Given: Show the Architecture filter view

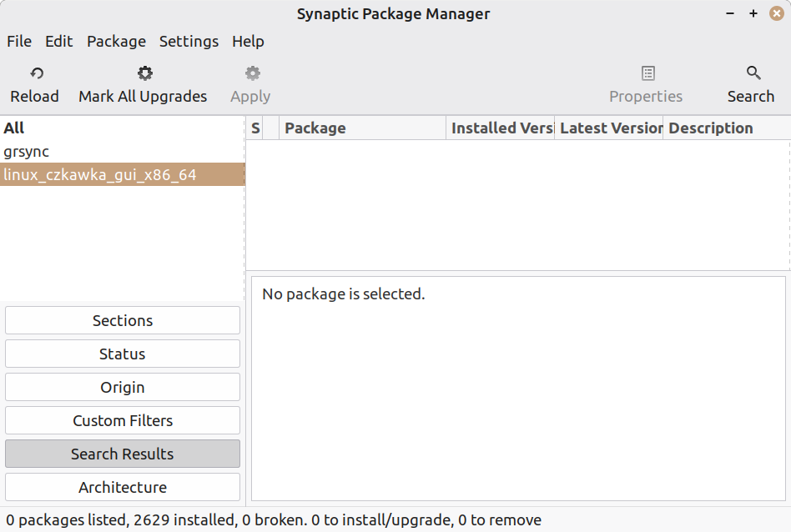Looking at the screenshot, I should pyautogui.click(x=123, y=487).
